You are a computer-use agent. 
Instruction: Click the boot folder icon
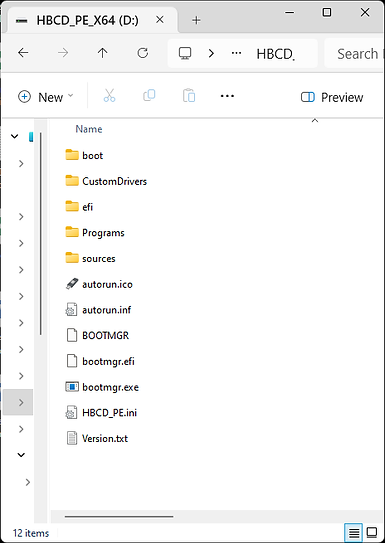[x=72, y=155]
